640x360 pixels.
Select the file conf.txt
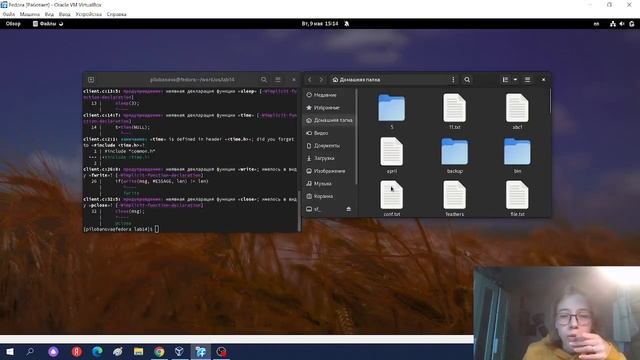[392, 198]
